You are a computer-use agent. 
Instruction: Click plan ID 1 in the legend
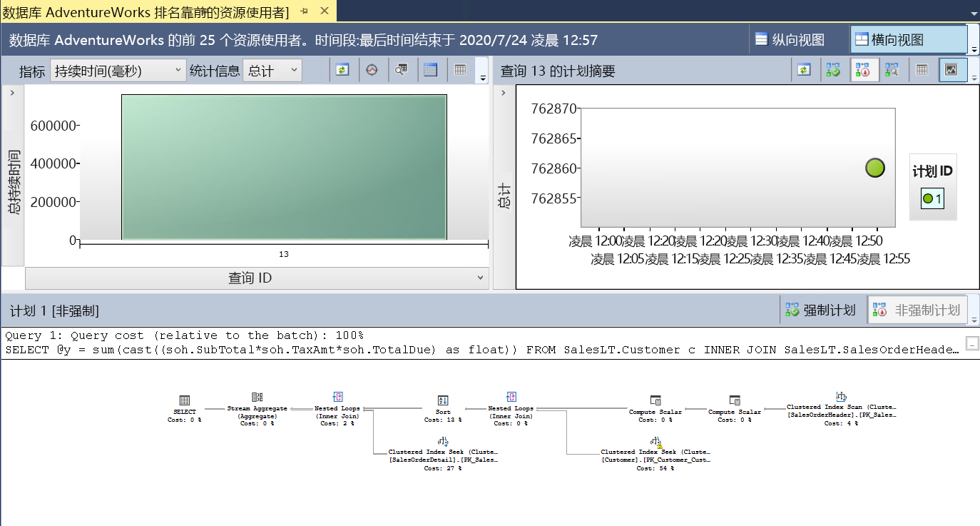(x=932, y=198)
